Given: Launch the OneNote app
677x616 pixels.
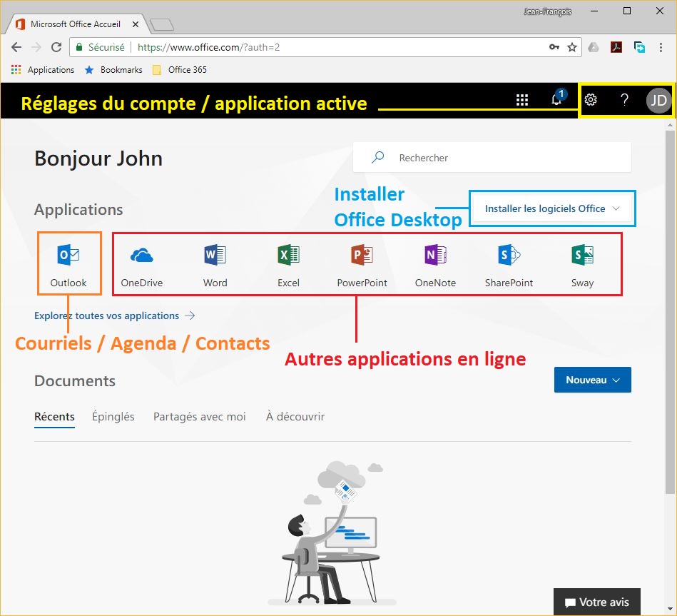Looking at the screenshot, I should click(x=435, y=263).
